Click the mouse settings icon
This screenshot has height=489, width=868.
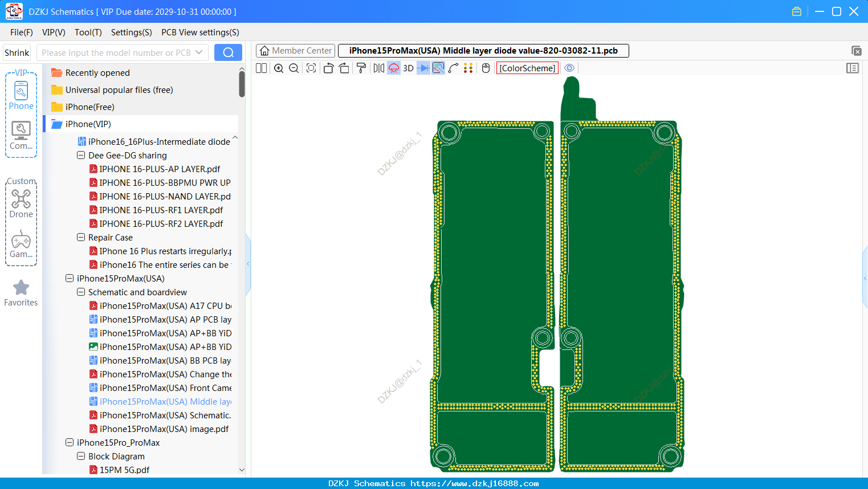486,68
